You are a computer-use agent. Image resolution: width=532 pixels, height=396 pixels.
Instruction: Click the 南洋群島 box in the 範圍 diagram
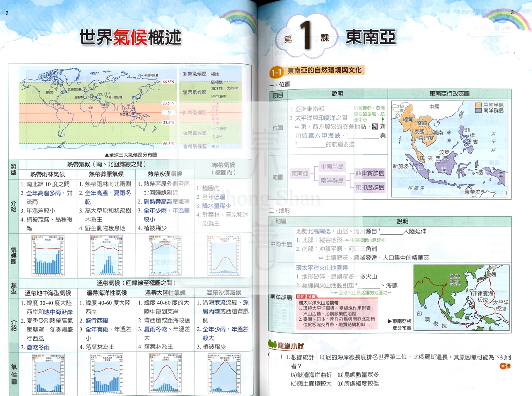pos(332,181)
